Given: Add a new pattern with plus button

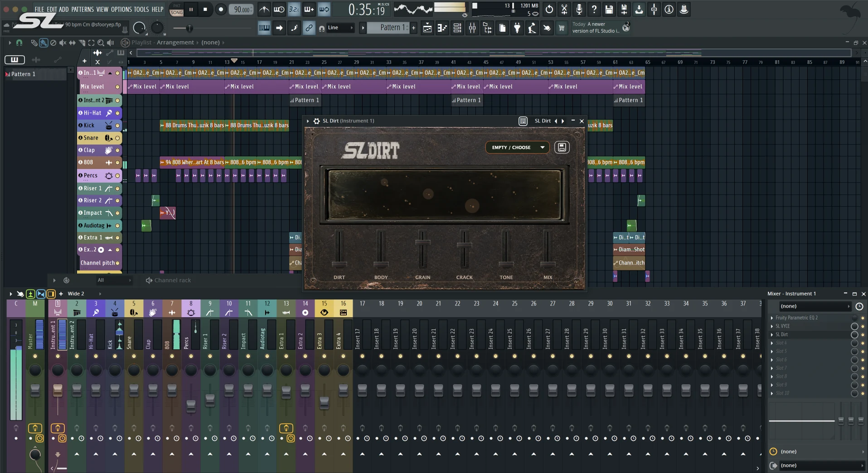Looking at the screenshot, I should (x=413, y=28).
